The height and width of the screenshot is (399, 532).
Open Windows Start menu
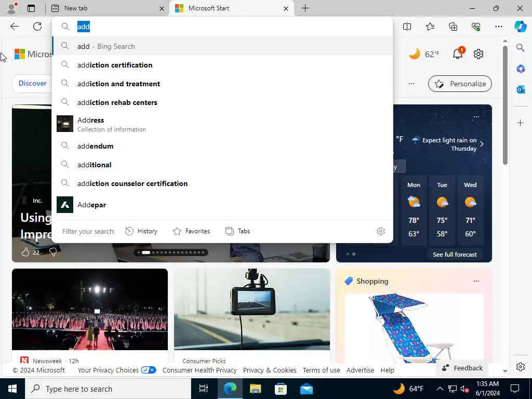tap(12, 389)
